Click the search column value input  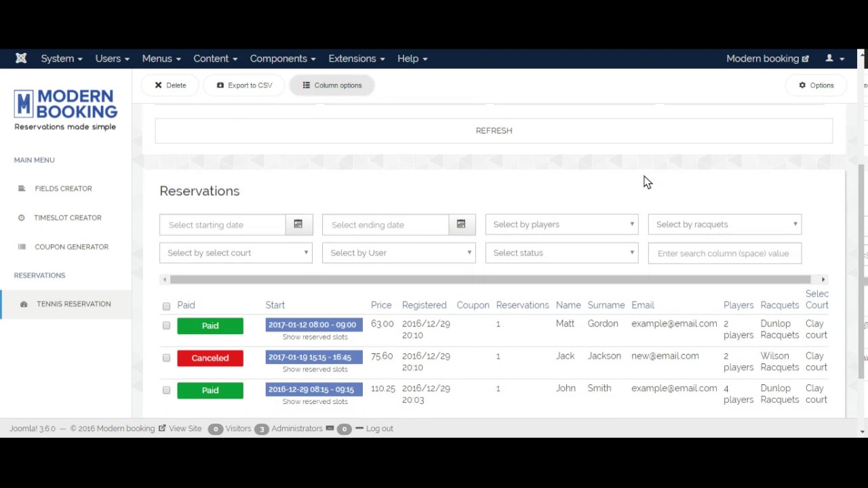point(724,253)
